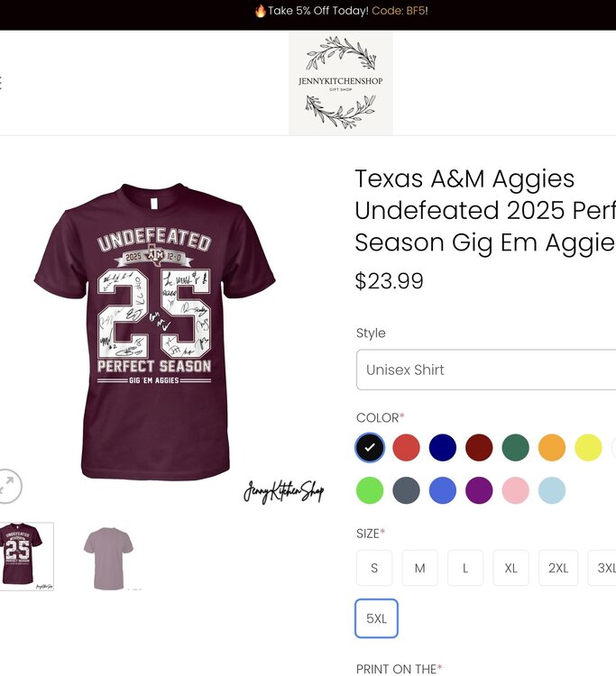Choose size XL

pos(511,568)
